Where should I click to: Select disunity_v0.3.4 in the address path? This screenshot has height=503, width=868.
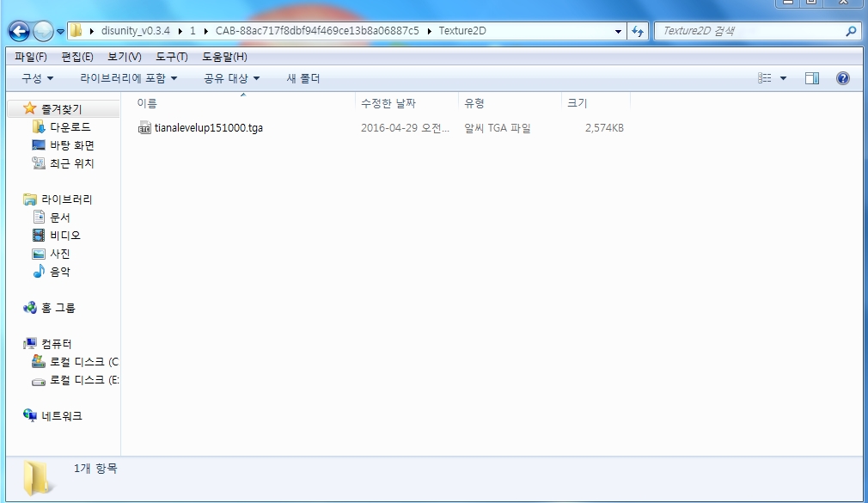(136, 31)
